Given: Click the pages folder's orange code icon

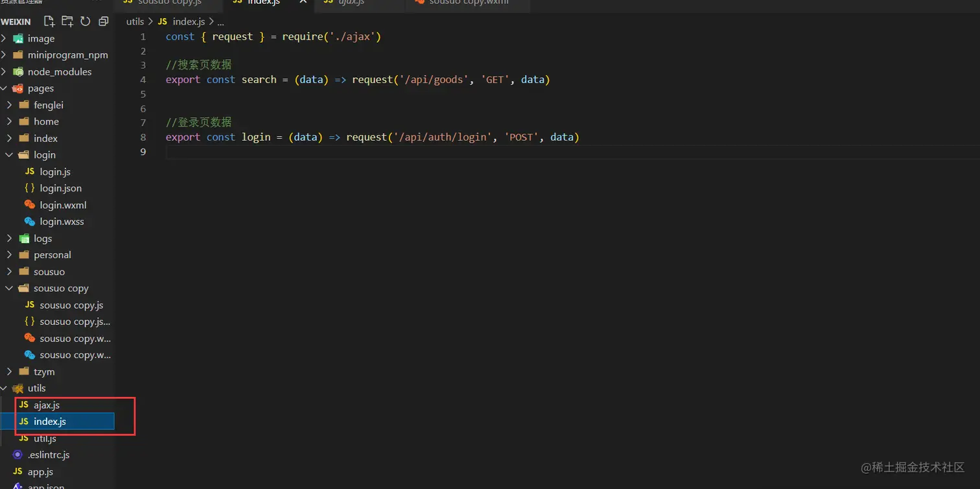Looking at the screenshot, I should click(x=18, y=88).
